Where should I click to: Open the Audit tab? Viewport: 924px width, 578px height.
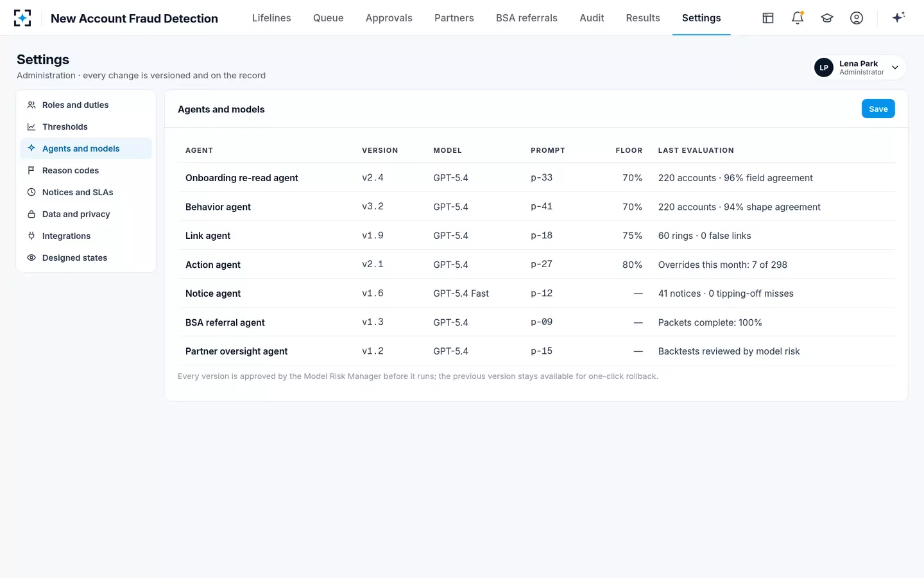pyautogui.click(x=592, y=18)
